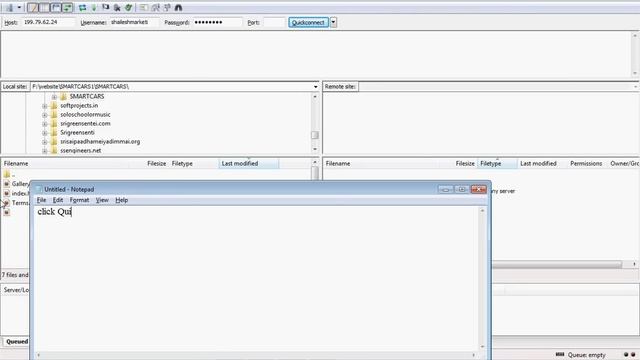Viewport: 640px width, 360px height.
Task: Select the Srigreensenti folder
Action: click(x=77, y=132)
